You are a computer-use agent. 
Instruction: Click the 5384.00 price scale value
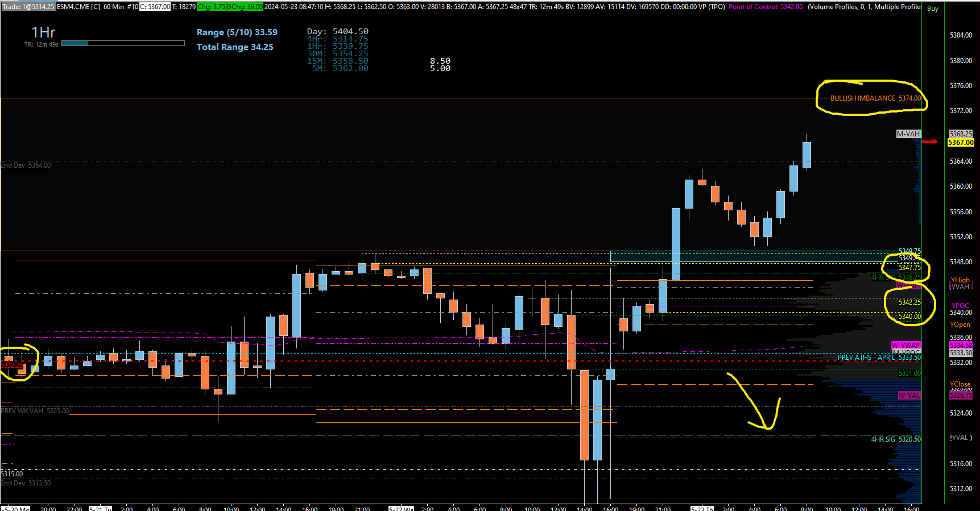(x=961, y=35)
